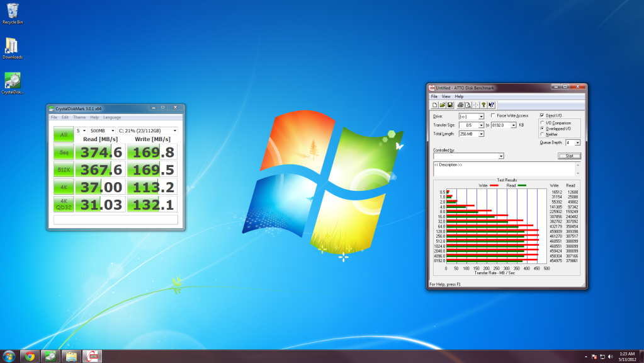Click the taskbar clock showing 1:23 AM
The width and height of the screenshot is (644, 363).
(x=627, y=357)
